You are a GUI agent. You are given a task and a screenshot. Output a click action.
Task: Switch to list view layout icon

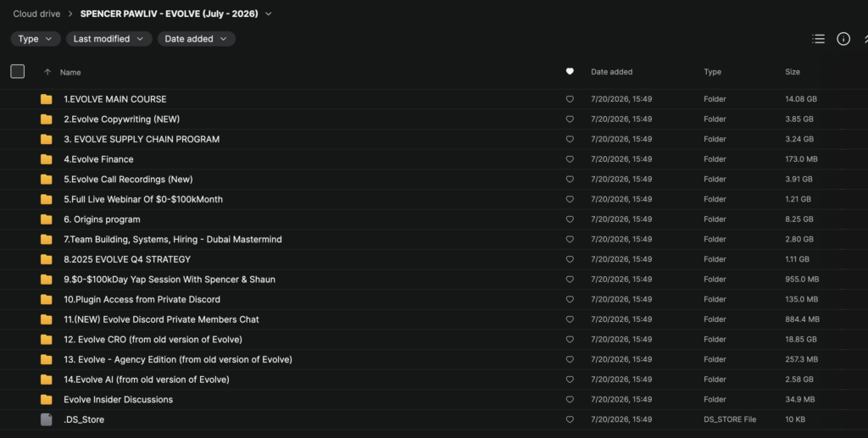818,39
